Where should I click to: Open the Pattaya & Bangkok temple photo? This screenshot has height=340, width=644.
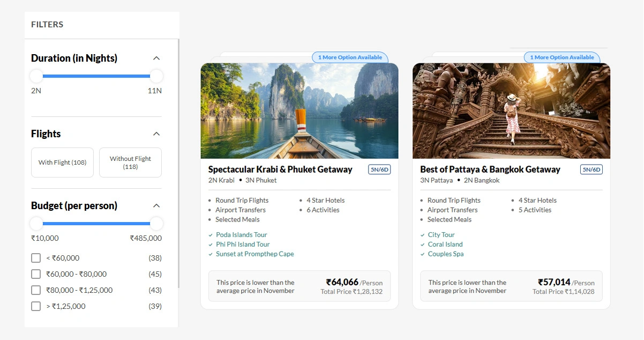point(511,111)
